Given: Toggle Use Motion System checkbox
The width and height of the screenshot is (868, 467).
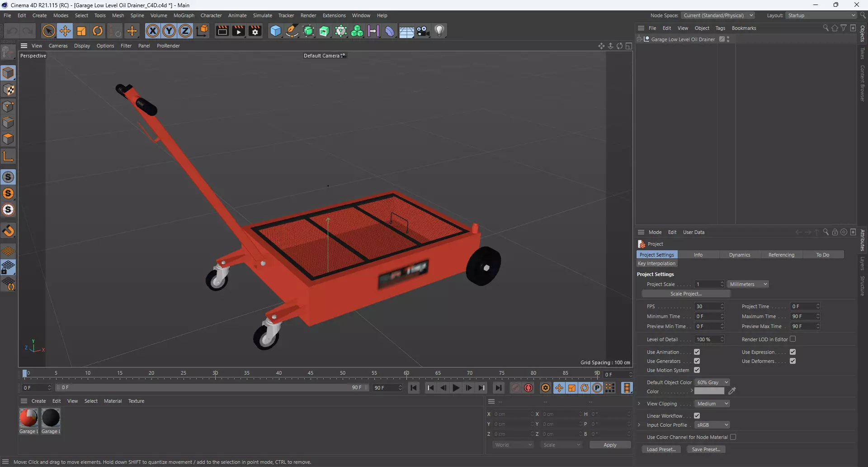Looking at the screenshot, I should click(697, 370).
